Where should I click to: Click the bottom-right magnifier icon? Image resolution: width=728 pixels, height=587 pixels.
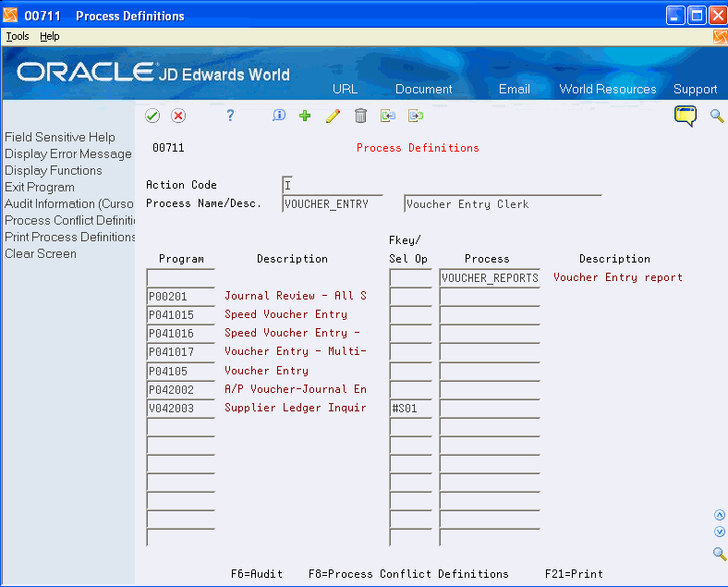point(720,553)
